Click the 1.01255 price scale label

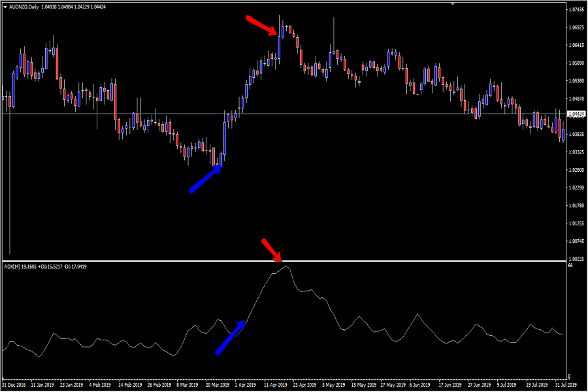(577, 223)
